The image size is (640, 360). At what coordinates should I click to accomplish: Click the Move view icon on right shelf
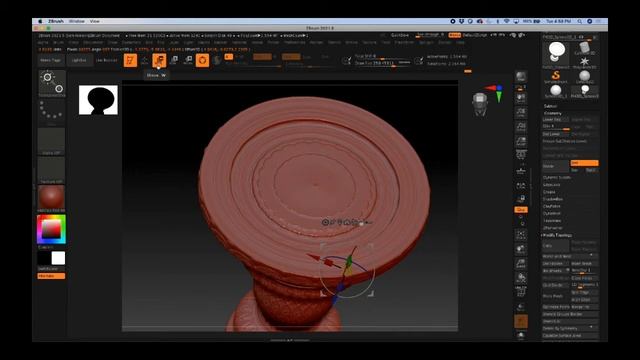(x=521, y=249)
